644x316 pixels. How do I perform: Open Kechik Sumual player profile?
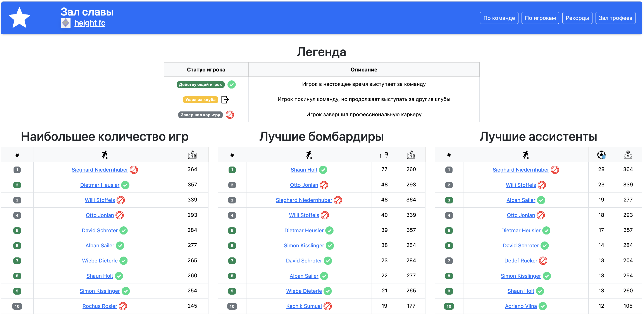(x=304, y=306)
